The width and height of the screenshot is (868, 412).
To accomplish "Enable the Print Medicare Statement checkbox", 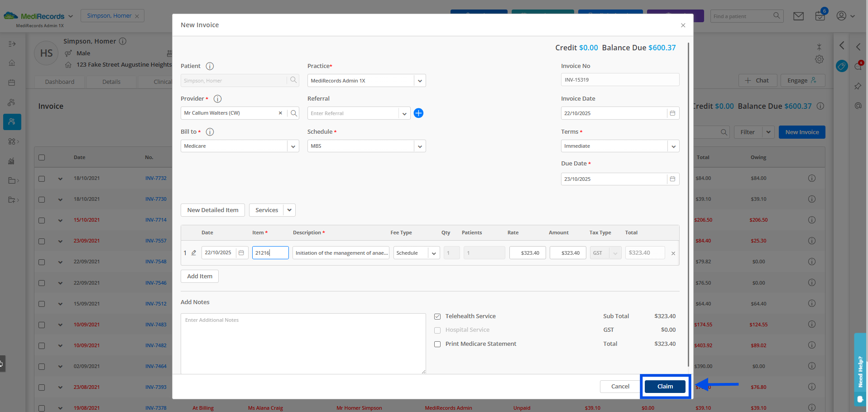I will 437,344.
